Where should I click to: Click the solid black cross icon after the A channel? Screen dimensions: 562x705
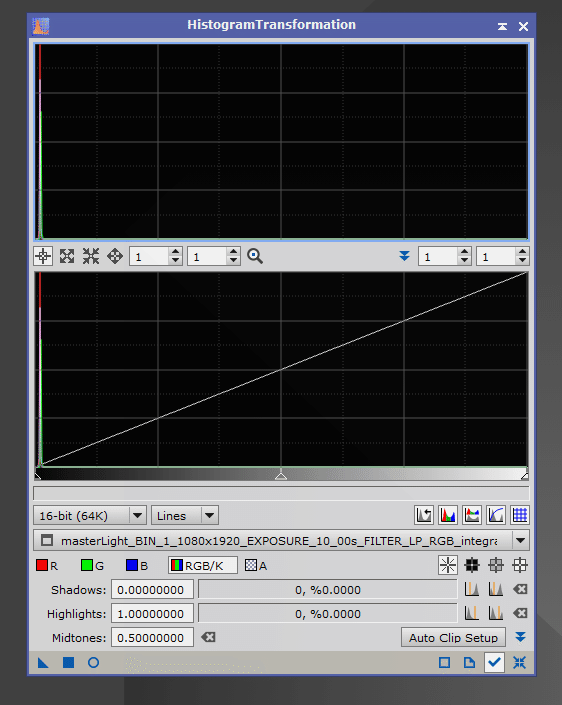[472, 566]
